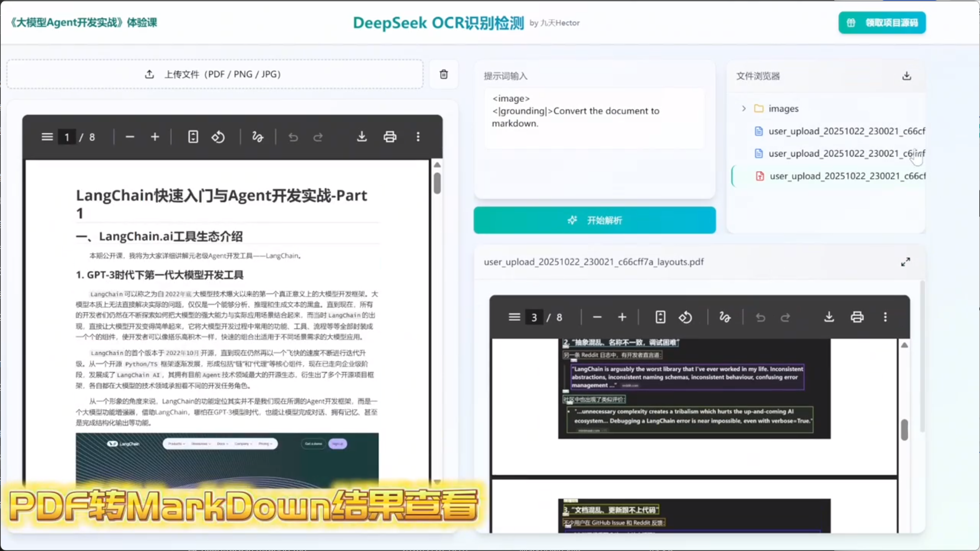Click the "unnecessary complexity creates a tribalism" quote
The height and width of the screenshot is (551, 980).
click(x=690, y=419)
